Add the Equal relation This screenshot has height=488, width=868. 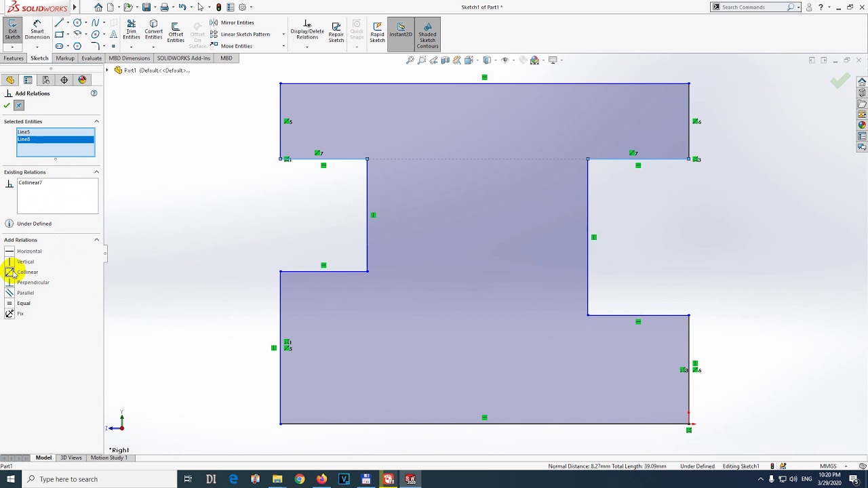pyautogui.click(x=18, y=303)
